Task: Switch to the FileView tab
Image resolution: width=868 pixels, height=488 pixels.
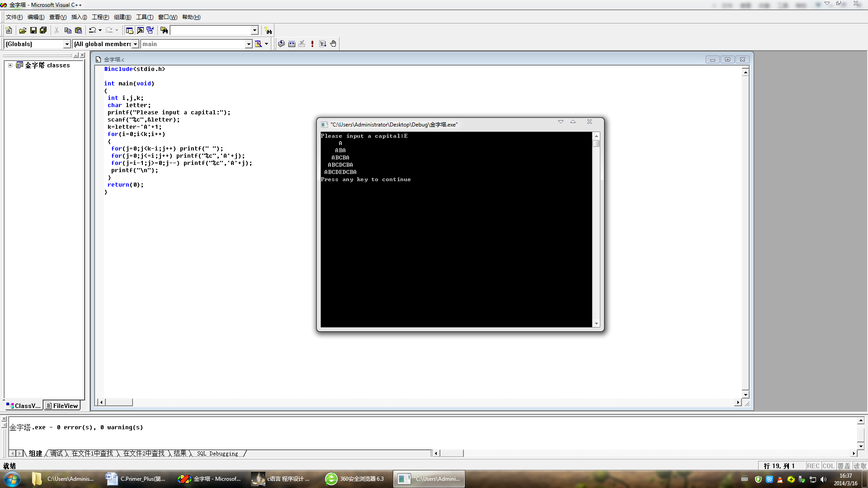Action: pos(62,406)
